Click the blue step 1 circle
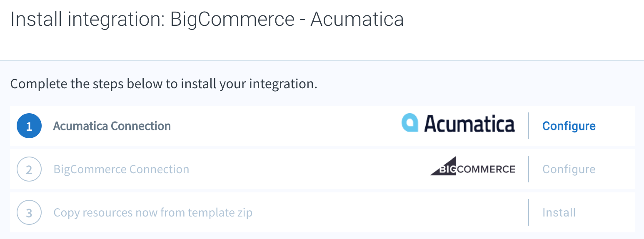 pyautogui.click(x=29, y=126)
